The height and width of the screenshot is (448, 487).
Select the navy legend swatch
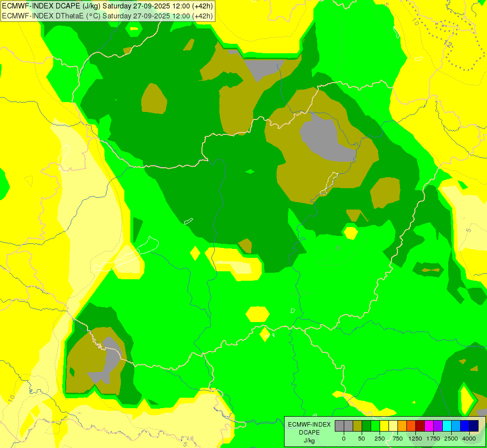pyautogui.click(x=474, y=426)
